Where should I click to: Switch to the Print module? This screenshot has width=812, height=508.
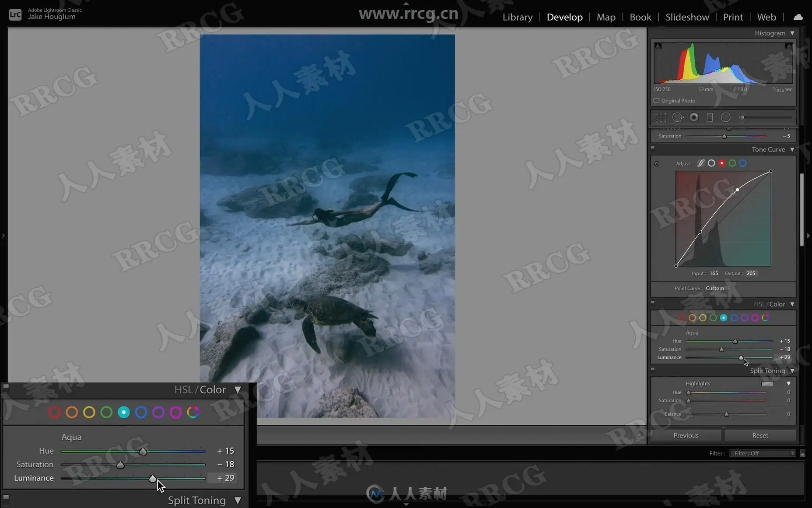[x=733, y=17]
